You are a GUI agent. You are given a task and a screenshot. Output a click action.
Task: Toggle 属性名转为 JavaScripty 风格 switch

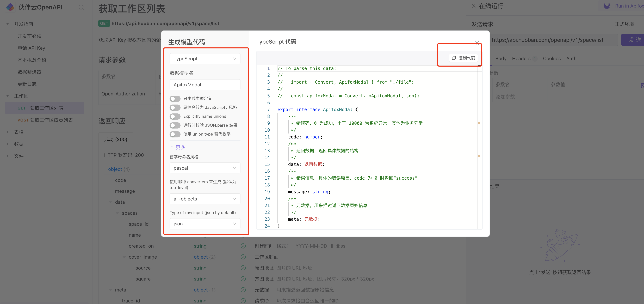tap(175, 108)
